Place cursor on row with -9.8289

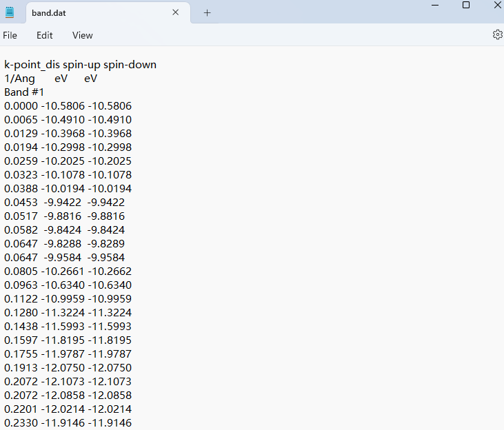click(64, 244)
